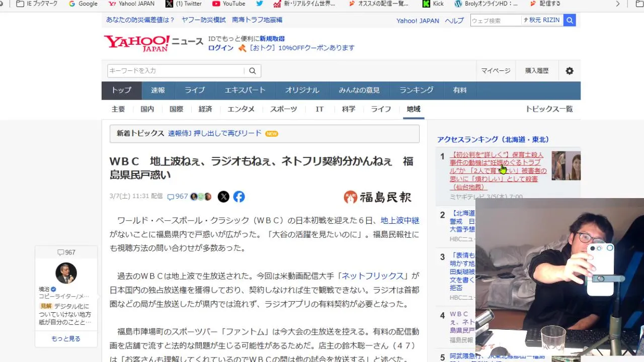Open the 速報侍J 押し出しで再びリード topic
The height and width of the screenshot is (362, 644).
215,133
